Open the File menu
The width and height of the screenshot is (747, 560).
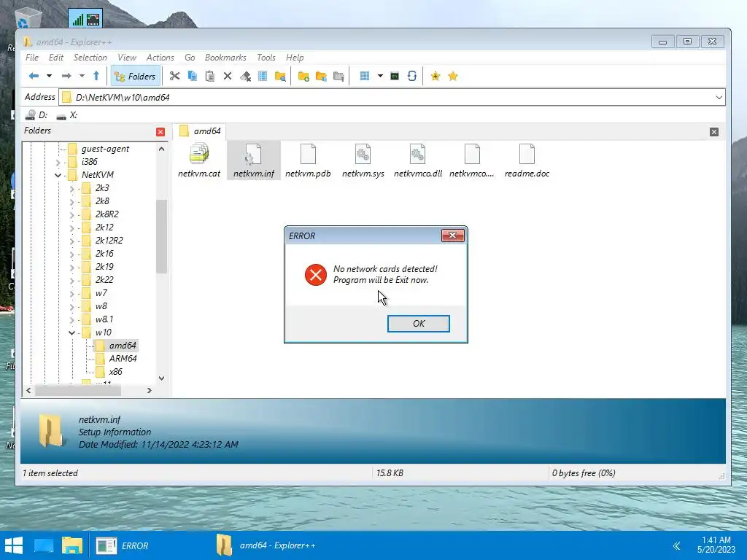tap(32, 58)
